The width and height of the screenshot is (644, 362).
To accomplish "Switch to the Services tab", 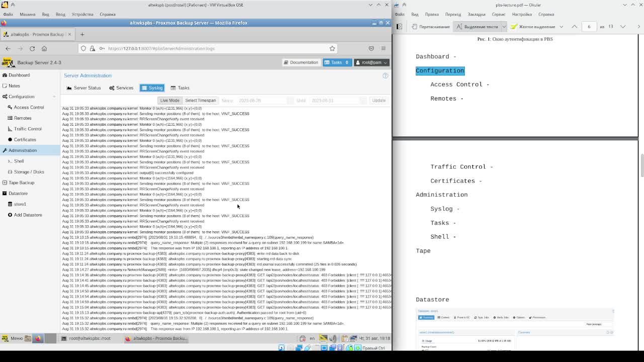I will pos(121,88).
